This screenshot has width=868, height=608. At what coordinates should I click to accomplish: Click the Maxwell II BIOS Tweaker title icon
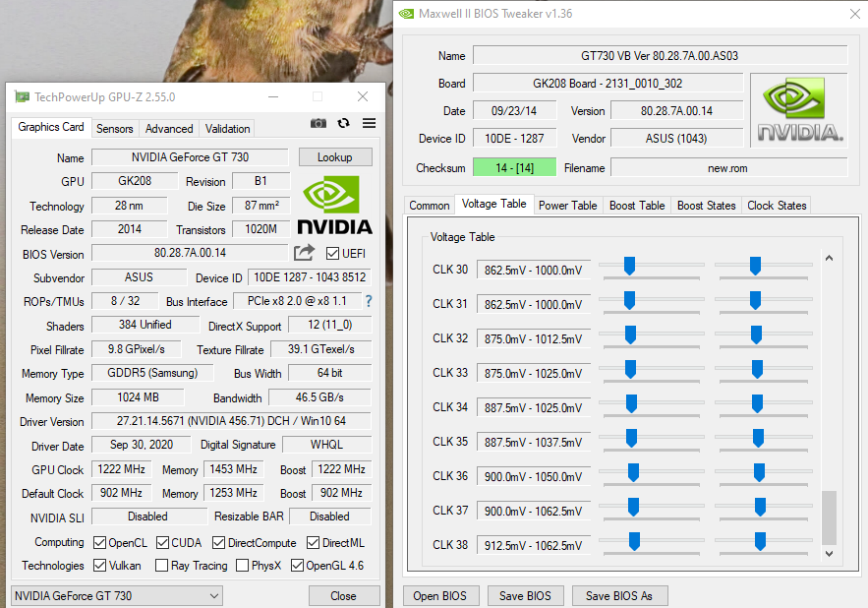coord(406,14)
